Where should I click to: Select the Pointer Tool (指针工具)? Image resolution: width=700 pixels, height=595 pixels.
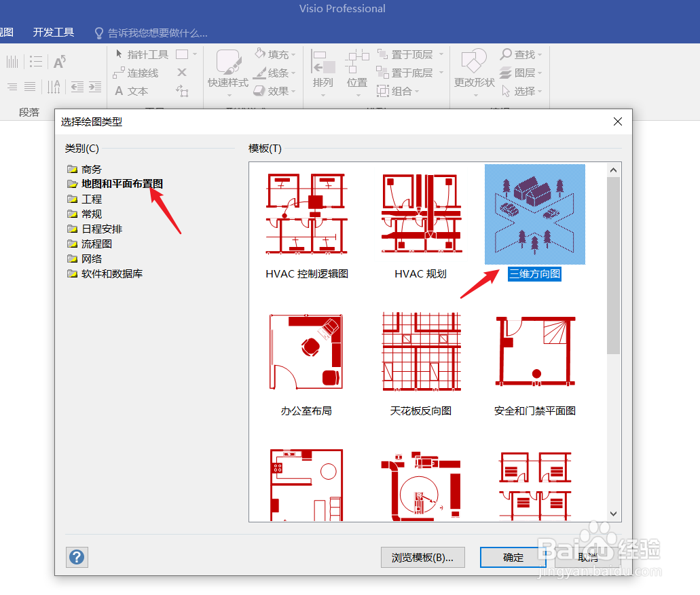click(x=141, y=54)
